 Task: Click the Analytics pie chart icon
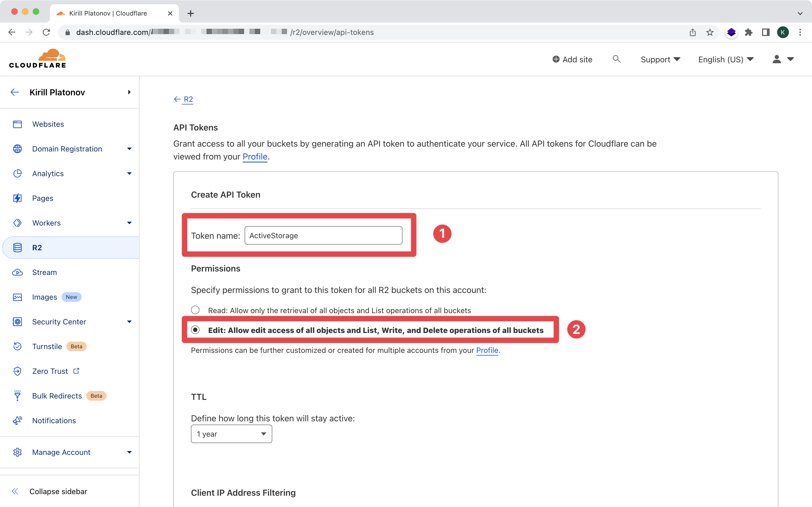point(17,173)
